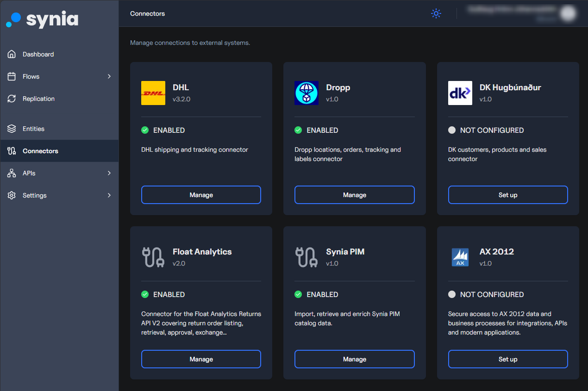Click the Flows calendar icon

[x=12, y=76]
